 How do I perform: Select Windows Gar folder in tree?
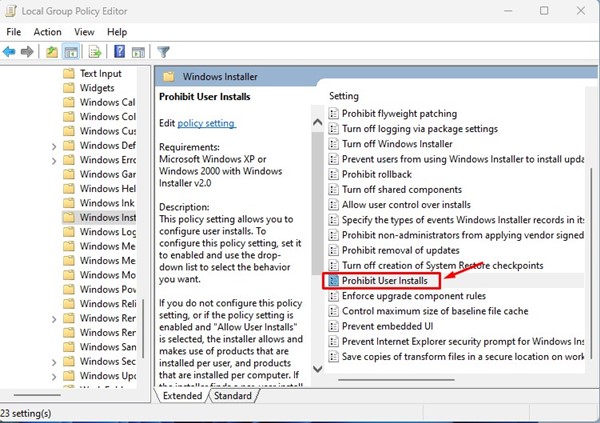pyautogui.click(x=99, y=174)
